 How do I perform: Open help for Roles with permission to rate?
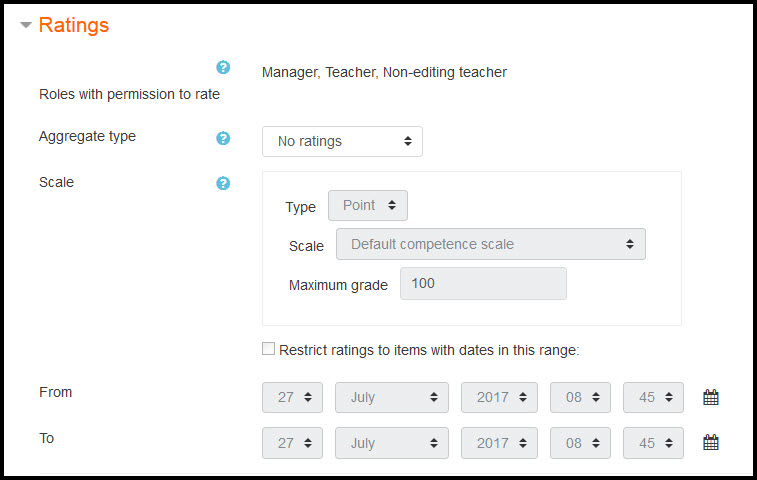(223, 67)
